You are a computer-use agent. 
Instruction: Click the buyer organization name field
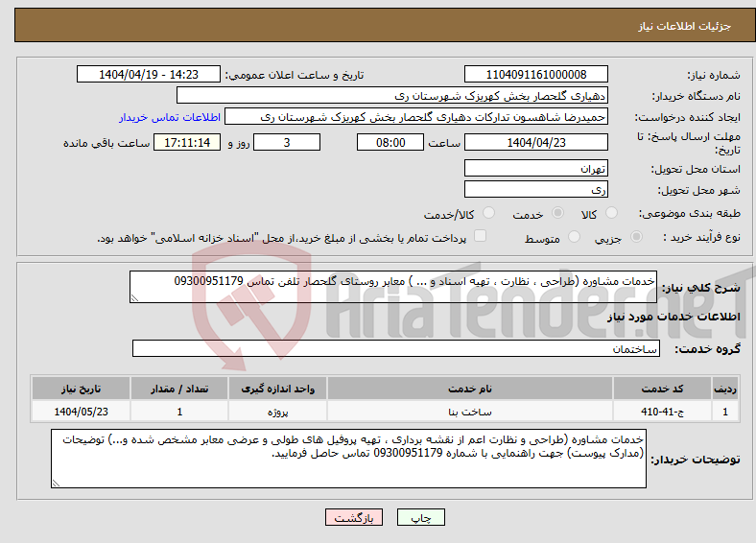coord(392,96)
